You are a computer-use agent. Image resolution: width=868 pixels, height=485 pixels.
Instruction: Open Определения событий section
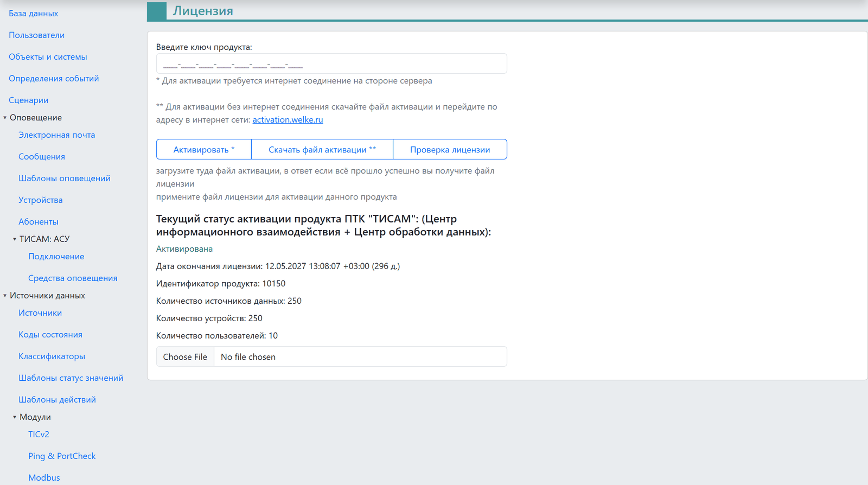(x=54, y=79)
